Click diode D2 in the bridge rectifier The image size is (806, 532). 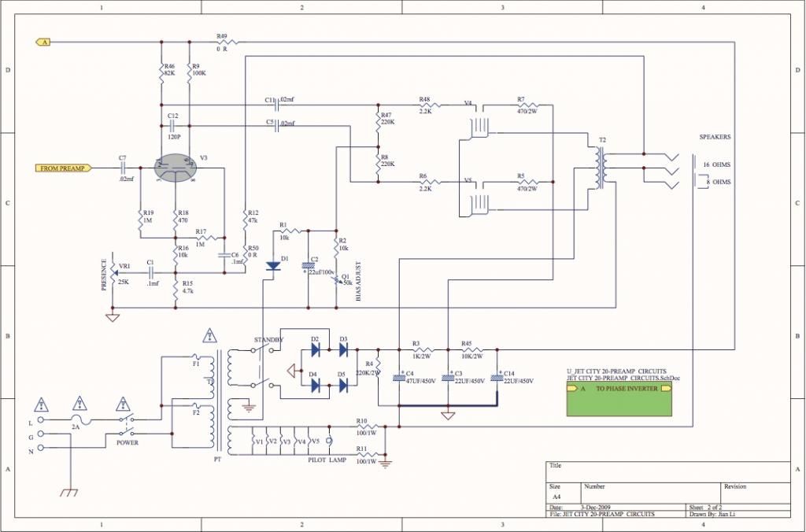point(316,350)
